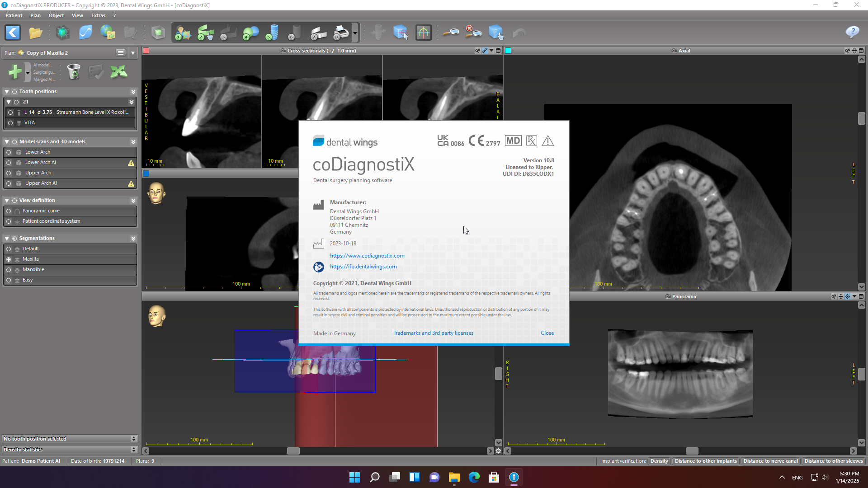Image resolution: width=868 pixels, height=488 pixels.
Task: Click the Close button in about dialog
Action: click(x=547, y=333)
